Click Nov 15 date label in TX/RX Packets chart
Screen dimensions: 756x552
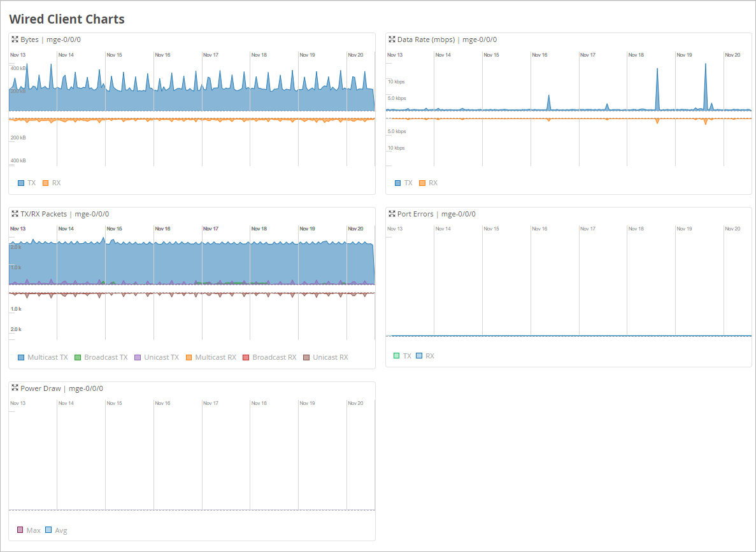[x=114, y=229]
